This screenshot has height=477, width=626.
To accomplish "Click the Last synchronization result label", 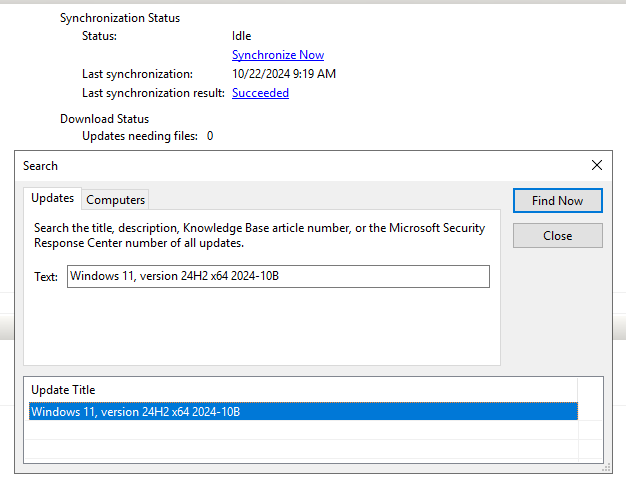I will click(153, 93).
